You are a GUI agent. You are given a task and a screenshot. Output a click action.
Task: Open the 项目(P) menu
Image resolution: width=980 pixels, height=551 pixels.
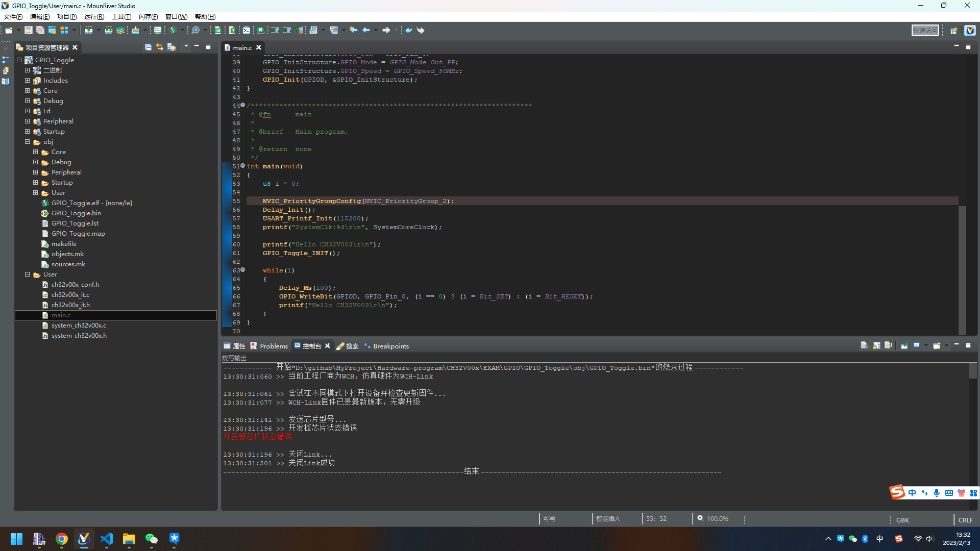click(x=67, y=17)
